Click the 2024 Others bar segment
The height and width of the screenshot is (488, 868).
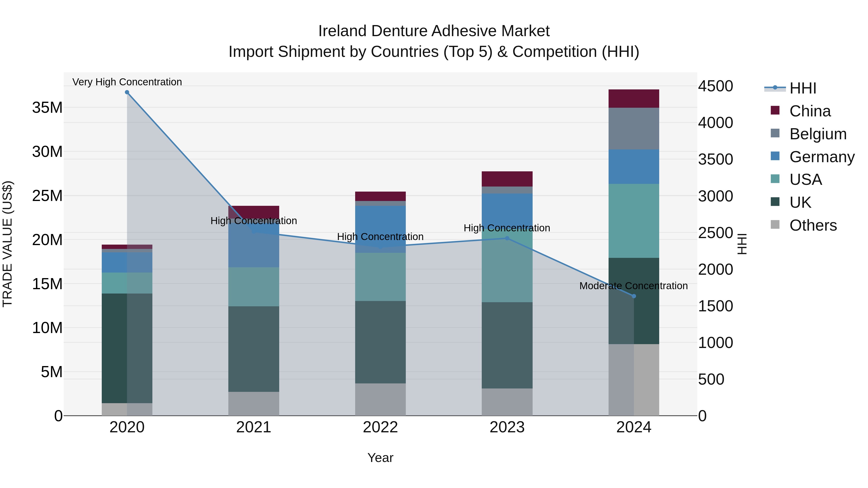pyautogui.click(x=634, y=380)
